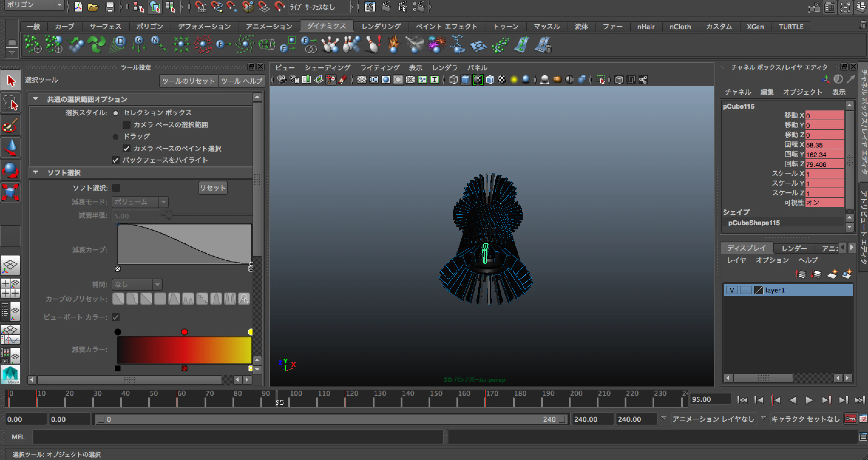The height and width of the screenshot is (460, 868).
Task: Switch to the レンダリング shelf tab
Action: tap(381, 26)
